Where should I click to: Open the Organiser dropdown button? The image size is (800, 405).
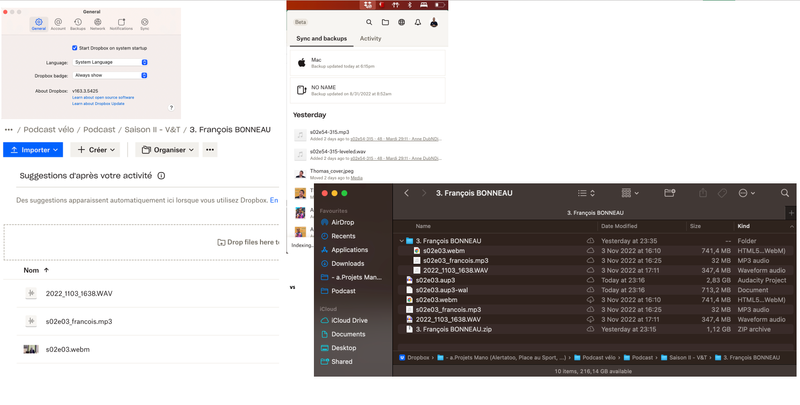[x=167, y=150]
